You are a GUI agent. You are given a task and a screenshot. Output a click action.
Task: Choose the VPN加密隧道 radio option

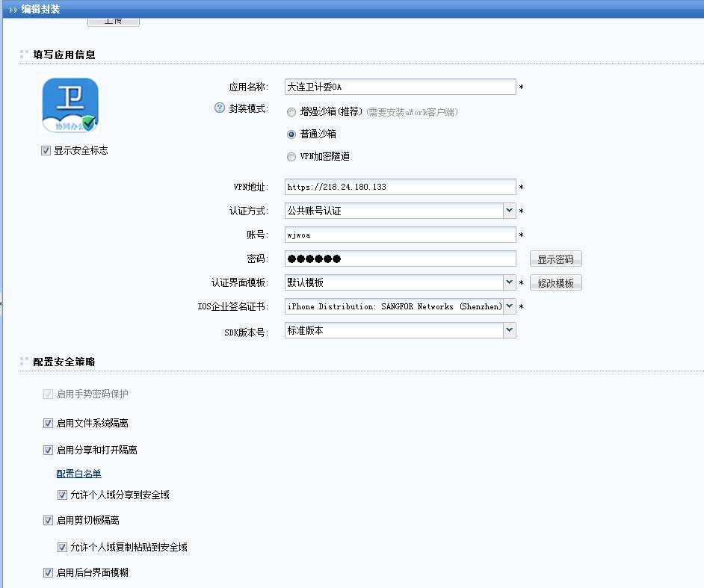(291, 157)
